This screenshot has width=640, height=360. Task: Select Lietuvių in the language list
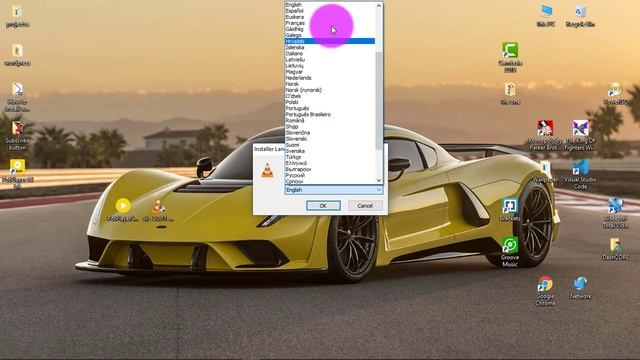330,66
